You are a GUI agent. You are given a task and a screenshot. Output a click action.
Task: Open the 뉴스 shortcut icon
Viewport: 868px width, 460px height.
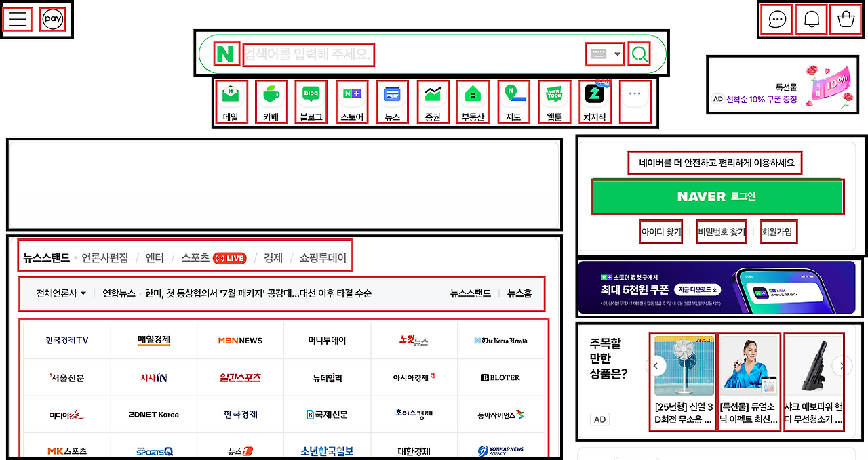(x=392, y=102)
